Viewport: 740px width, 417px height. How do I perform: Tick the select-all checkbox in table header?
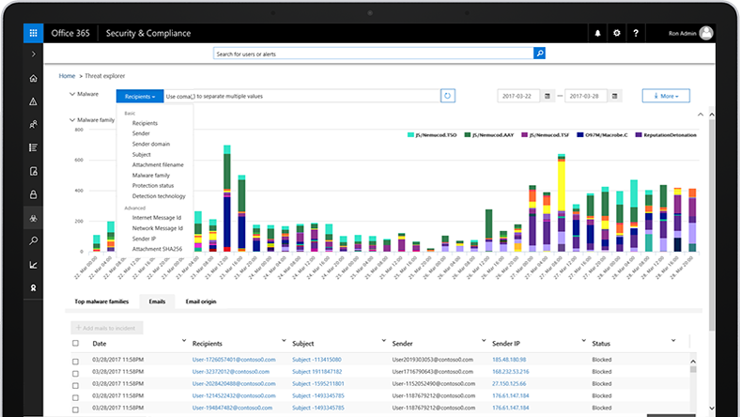76,343
